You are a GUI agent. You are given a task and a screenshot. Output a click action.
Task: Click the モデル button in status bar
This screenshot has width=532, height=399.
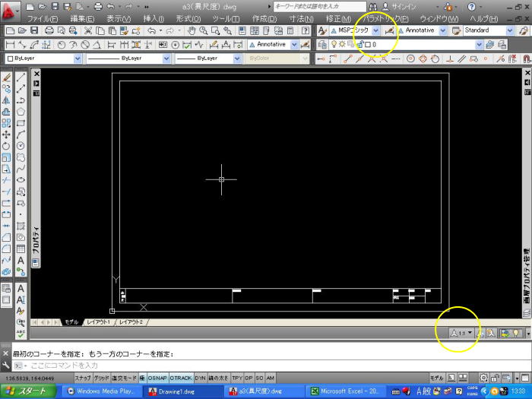437,378
